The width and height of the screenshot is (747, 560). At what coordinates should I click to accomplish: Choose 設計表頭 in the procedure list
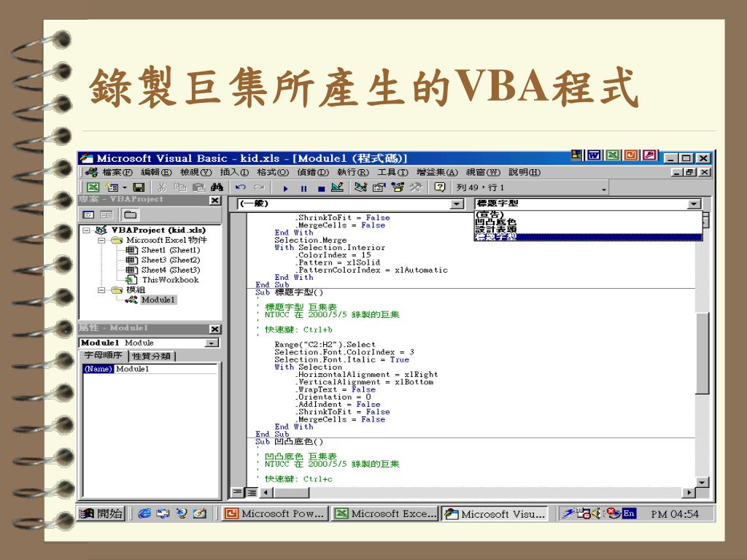click(x=589, y=229)
